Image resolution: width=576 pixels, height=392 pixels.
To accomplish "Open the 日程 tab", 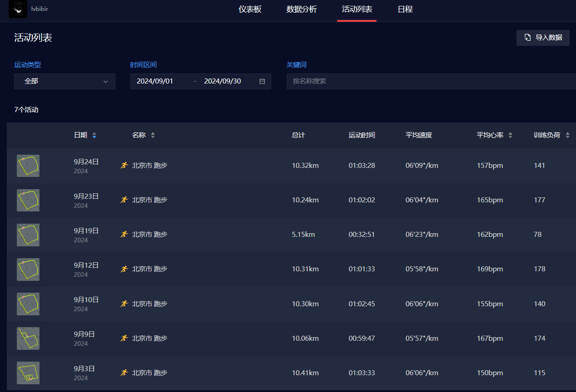I will (x=405, y=10).
